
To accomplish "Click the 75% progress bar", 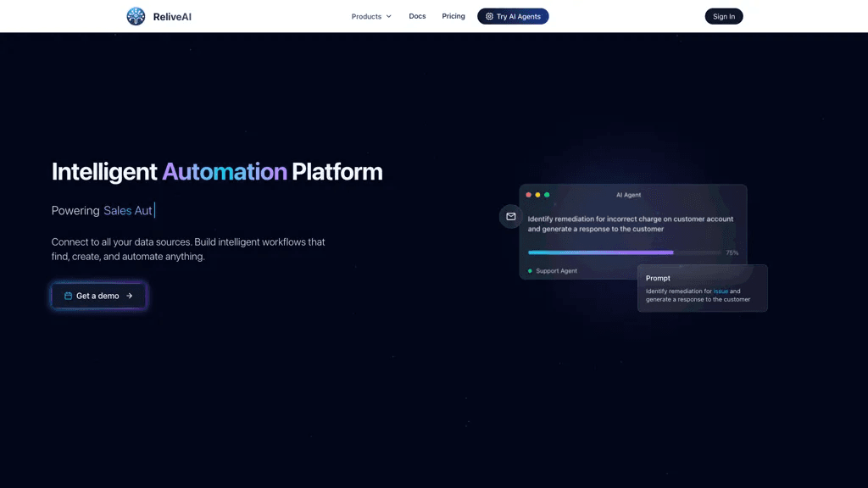I will pyautogui.click(x=625, y=252).
